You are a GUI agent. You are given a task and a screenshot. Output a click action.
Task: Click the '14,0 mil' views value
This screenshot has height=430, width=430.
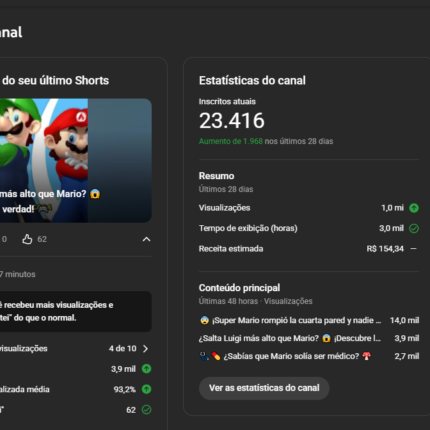pos(404,320)
